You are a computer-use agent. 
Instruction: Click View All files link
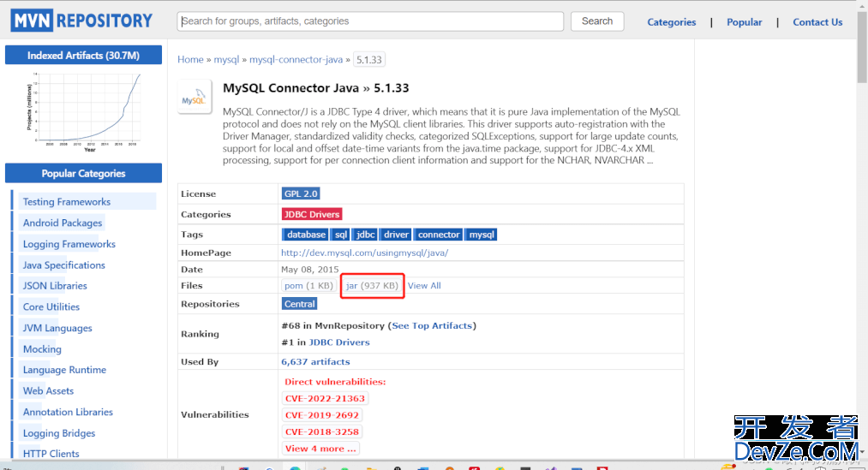424,286
